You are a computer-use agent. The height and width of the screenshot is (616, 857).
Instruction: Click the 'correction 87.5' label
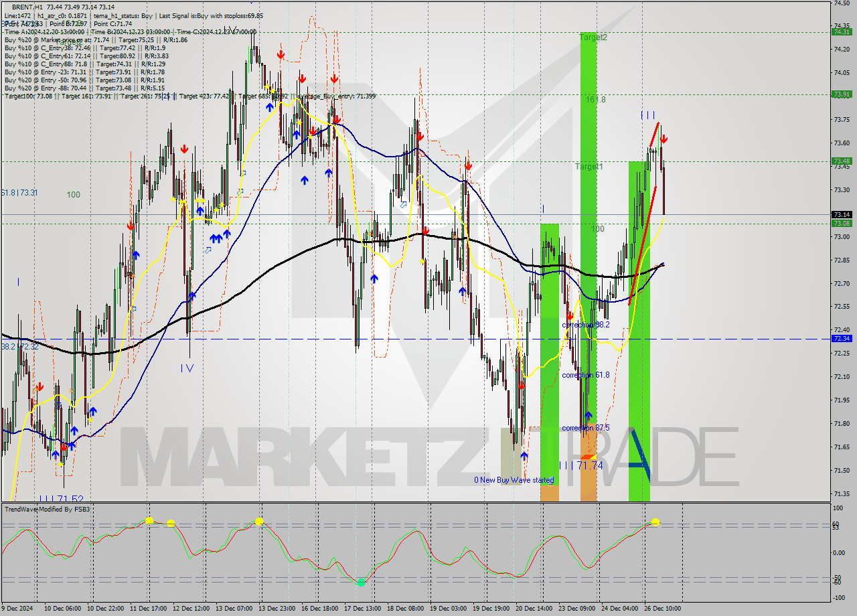[586, 428]
